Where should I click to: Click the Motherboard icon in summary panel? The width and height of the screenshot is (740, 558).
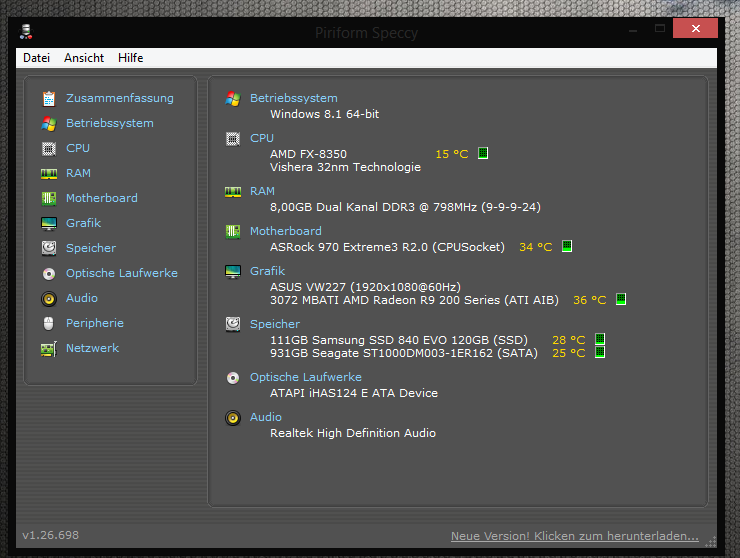tap(233, 231)
